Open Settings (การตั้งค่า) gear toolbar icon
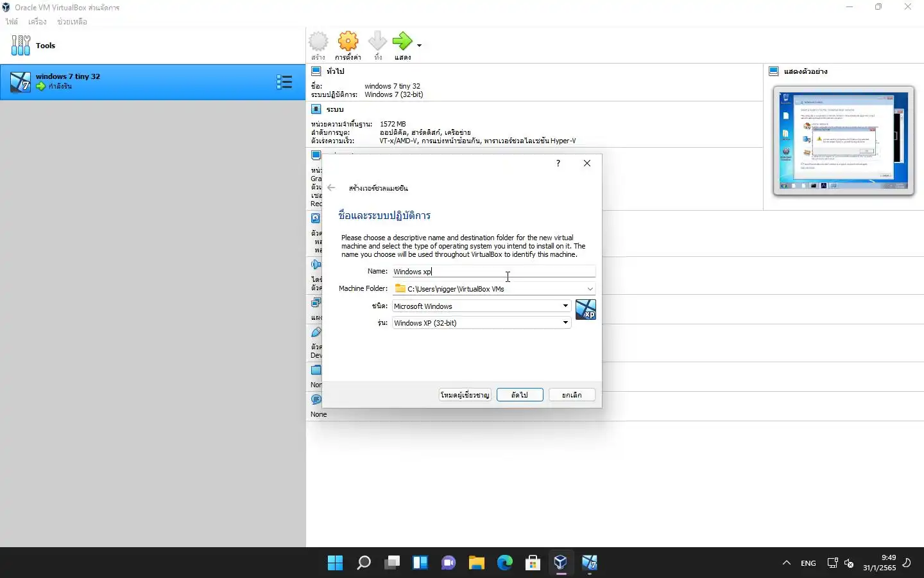This screenshot has height=578, width=924. pyautogui.click(x=348, y=42)
